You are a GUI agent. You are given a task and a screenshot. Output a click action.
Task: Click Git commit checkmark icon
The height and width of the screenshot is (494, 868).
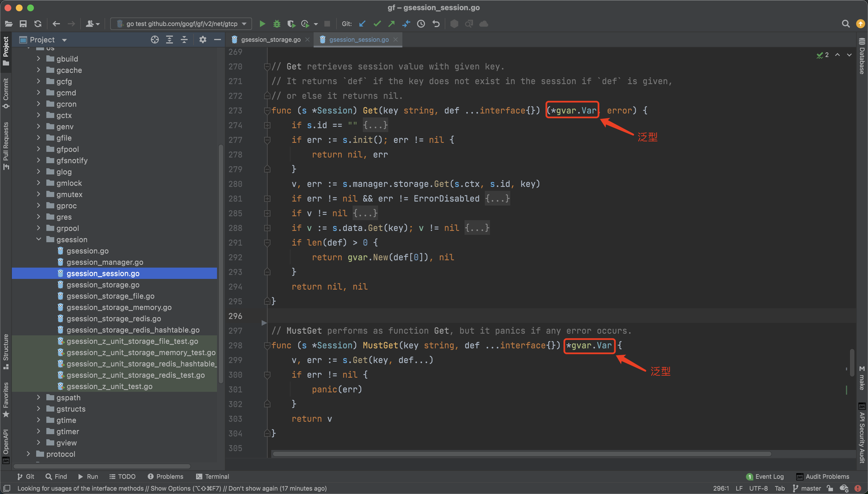(x=377, y=24)
